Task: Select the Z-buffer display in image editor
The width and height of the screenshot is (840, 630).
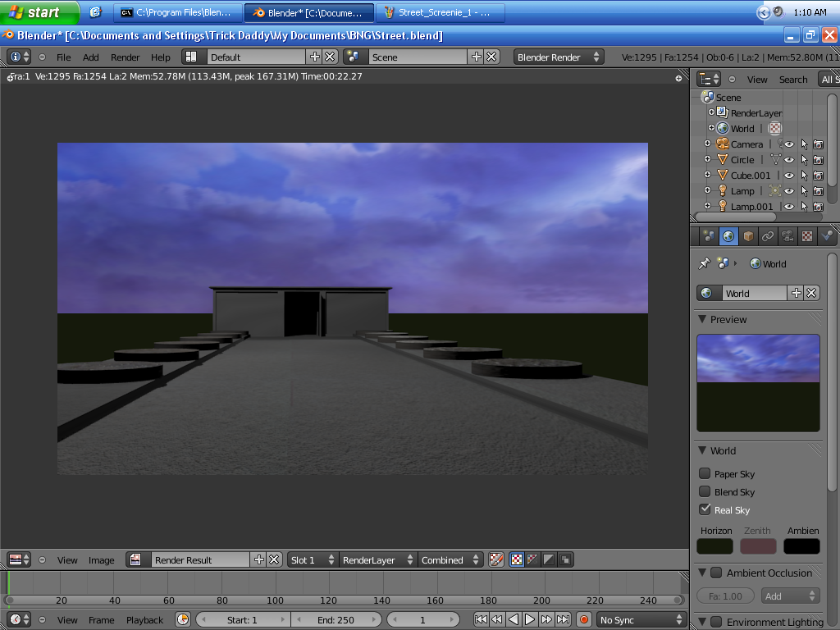Action: pos(548,559)
